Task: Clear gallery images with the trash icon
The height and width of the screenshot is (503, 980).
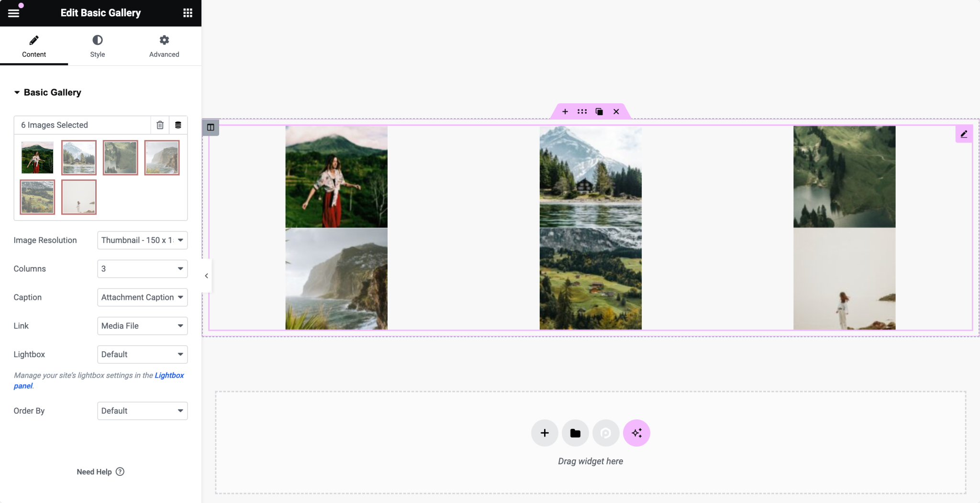Action: 160,125
